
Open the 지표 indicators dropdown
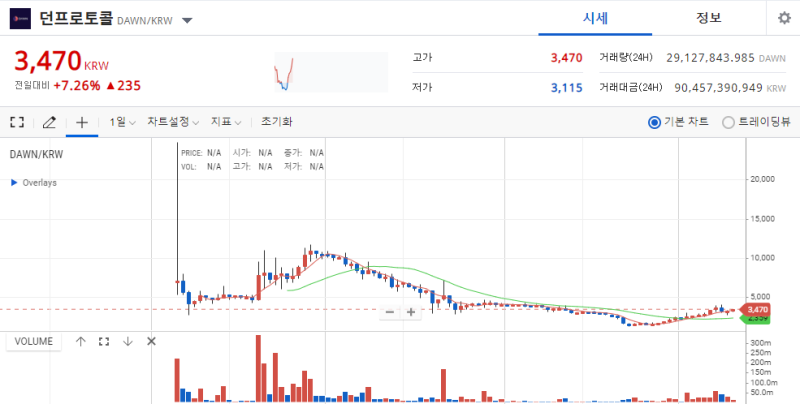pos(226,122)
